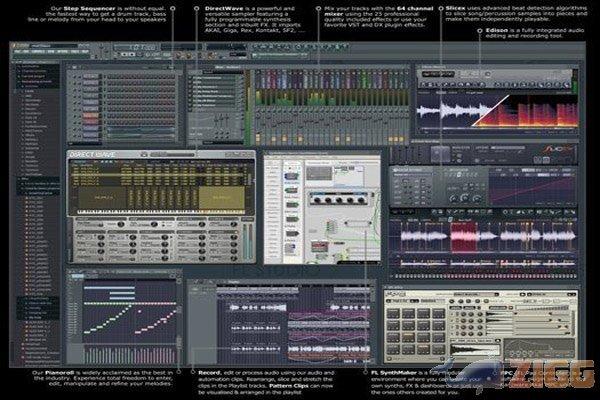
Task: Click the orange spectrogram view in Edison
Action: tap(530, 111)
